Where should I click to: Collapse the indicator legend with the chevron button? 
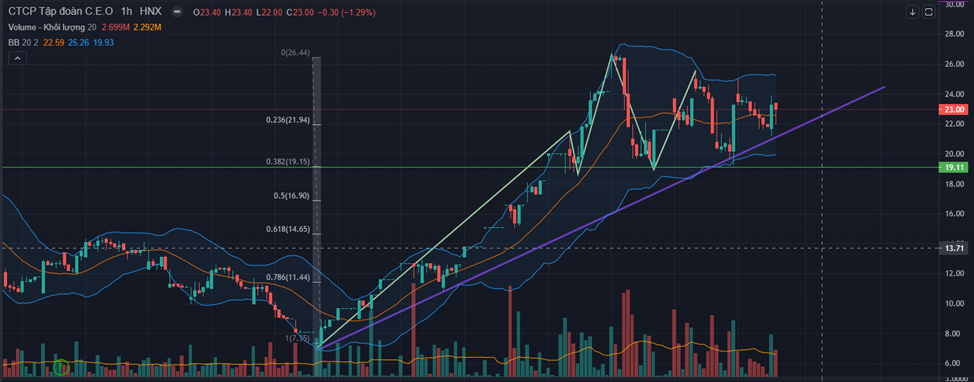tap(17, 58)
